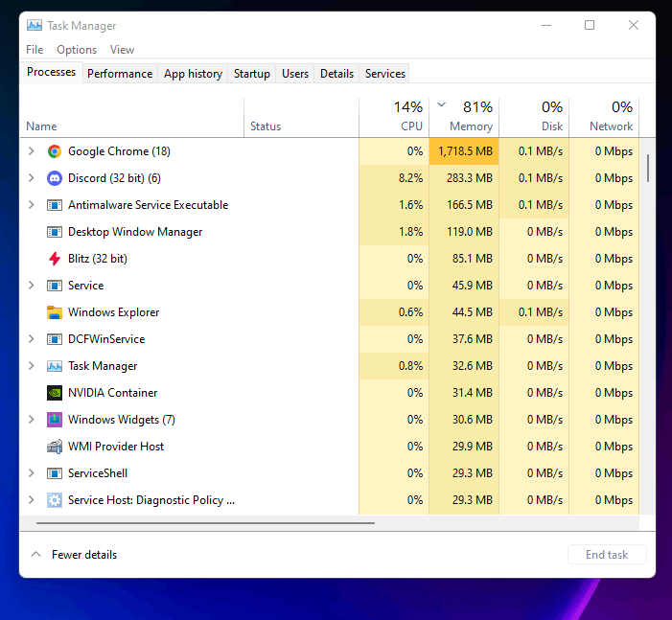
Task: Click the horizontal scrollbar thumb
Action: [x=206, y=523]
